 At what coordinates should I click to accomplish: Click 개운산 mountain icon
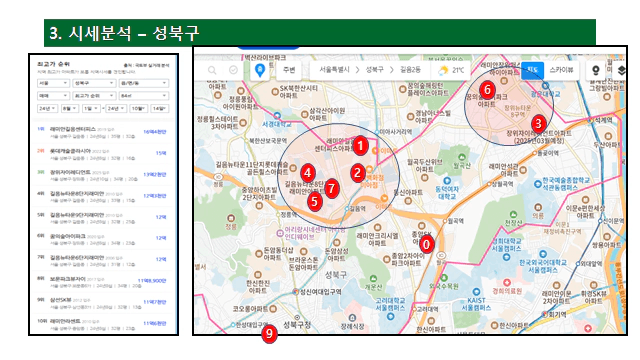(373, 279)
